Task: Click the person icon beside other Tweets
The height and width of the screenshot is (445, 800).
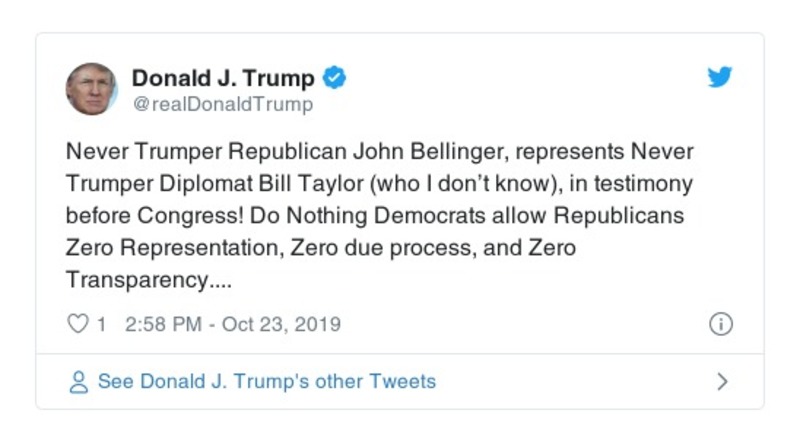Action: (x=78, y=382)
